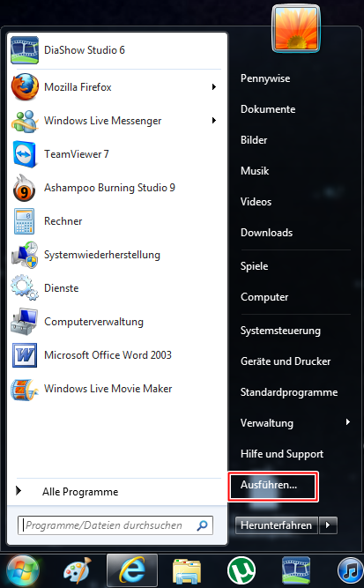
Task: Open the DiaShow Studio 6 icon
Action: point(25,50)
